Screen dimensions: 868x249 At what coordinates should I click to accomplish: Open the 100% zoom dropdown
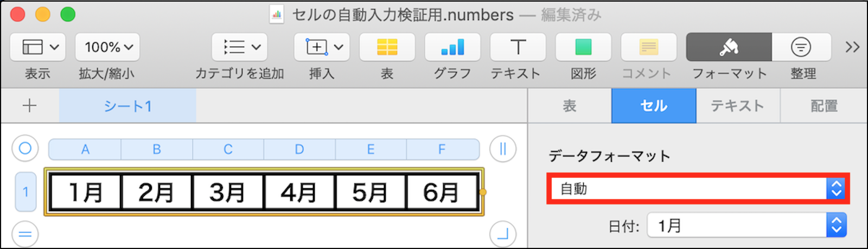click(107, 48)
